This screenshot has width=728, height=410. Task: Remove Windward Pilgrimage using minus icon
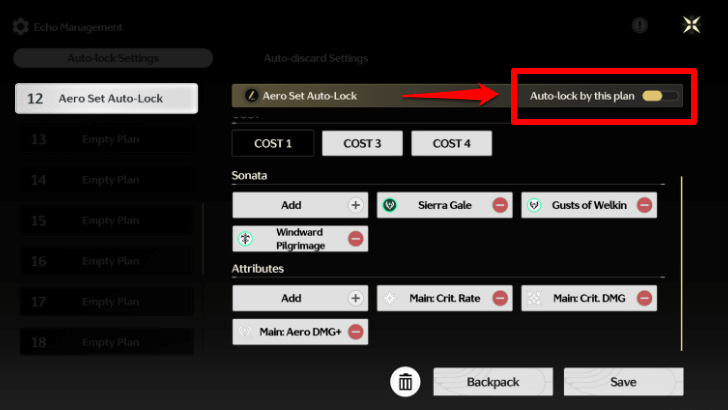(x=355, y=239)
